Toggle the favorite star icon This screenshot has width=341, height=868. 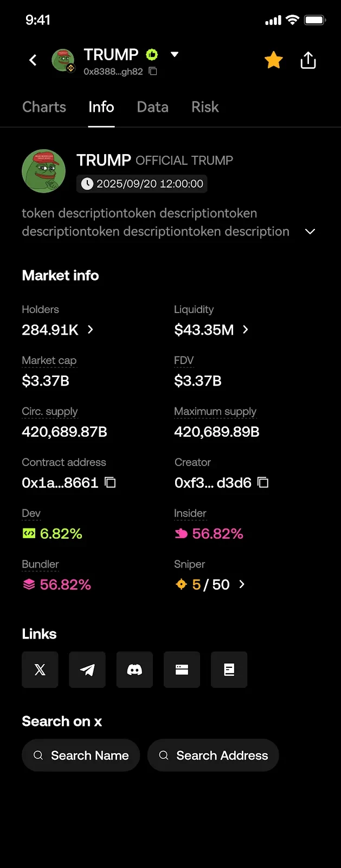[x=274, y=60]
